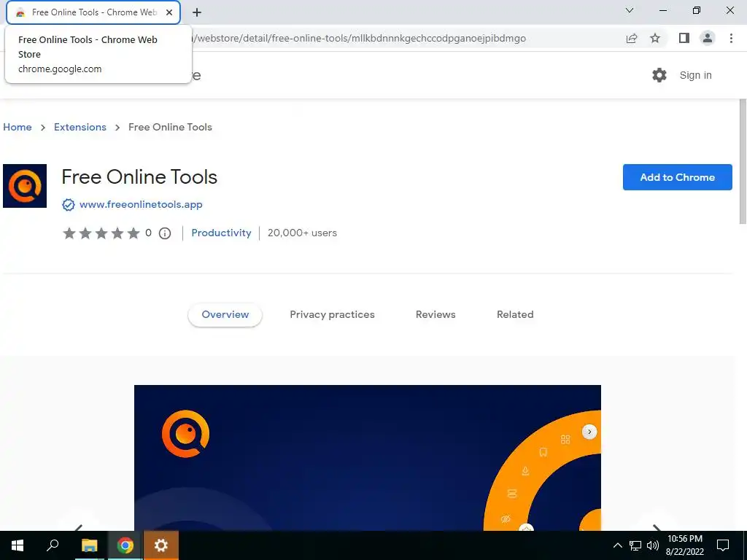Click the Sign in link
The height and width of the screenshot is (560, 747).
(695, 75)
